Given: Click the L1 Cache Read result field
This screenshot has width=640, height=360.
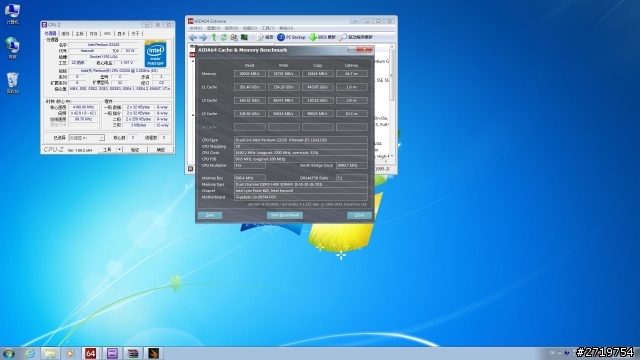Looking at the screenshot, I should click(x=250, y=87).
